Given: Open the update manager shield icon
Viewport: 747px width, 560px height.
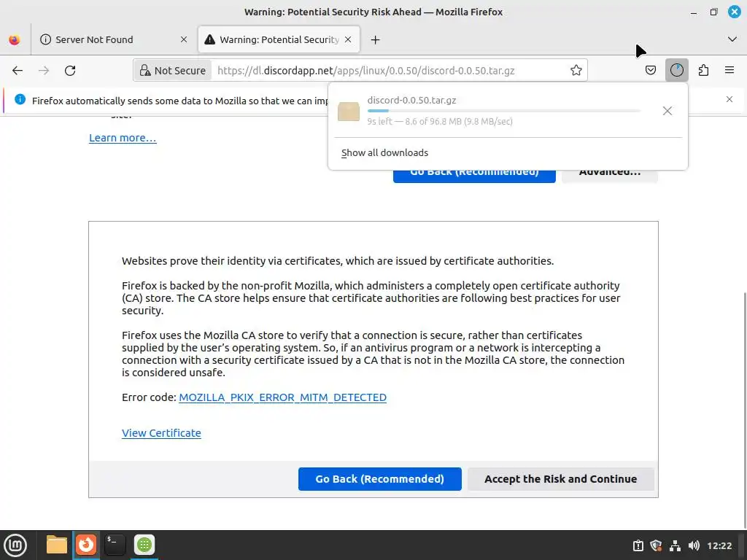Looking at the screenshot, I should 656,545.
